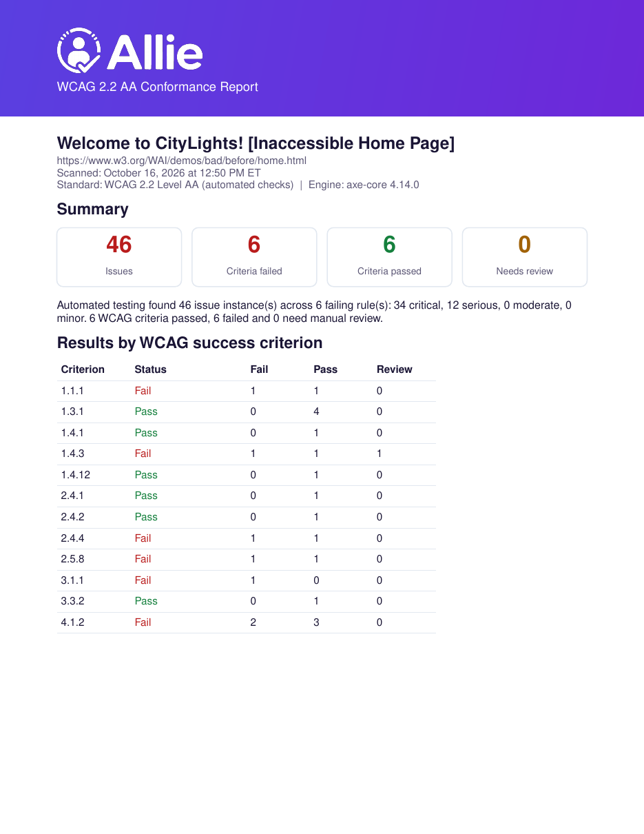
Task: Click the Fail status for 3.1.1
Action: 143,580
